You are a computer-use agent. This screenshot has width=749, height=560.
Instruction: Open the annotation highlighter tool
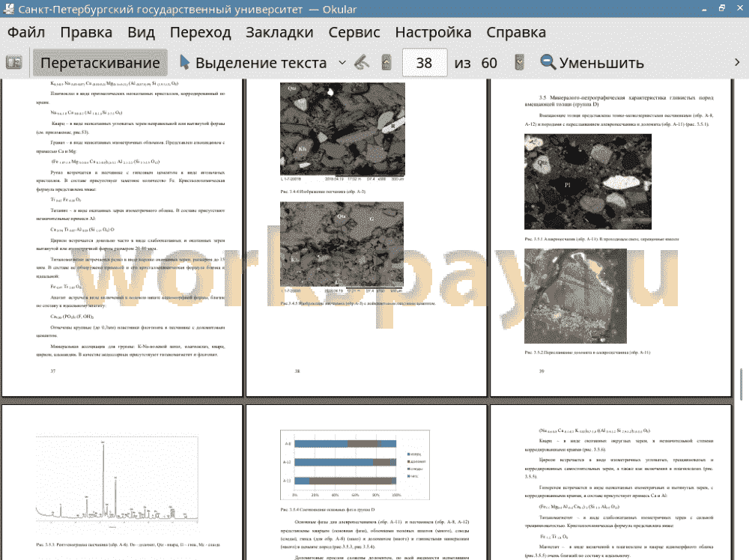(362, 63)
